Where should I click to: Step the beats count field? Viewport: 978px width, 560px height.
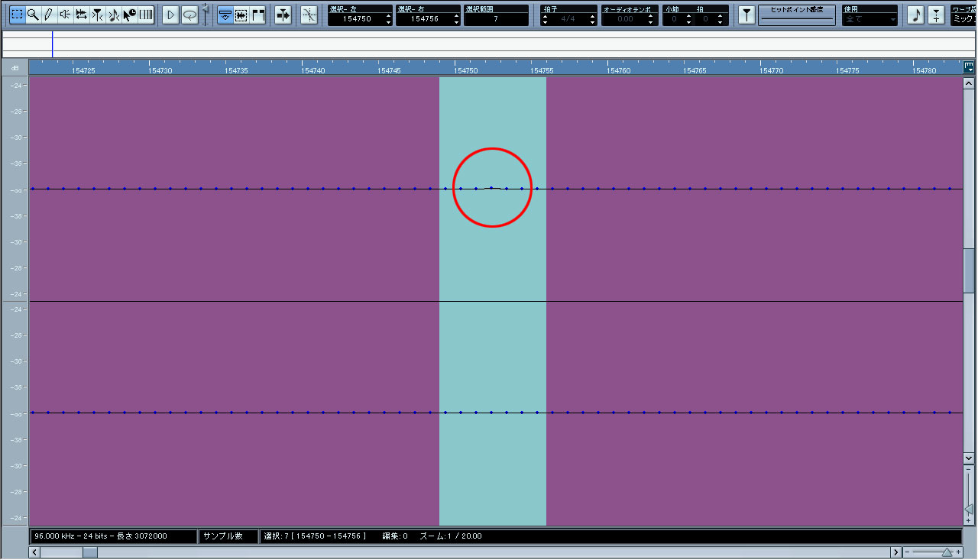(721, 19)
